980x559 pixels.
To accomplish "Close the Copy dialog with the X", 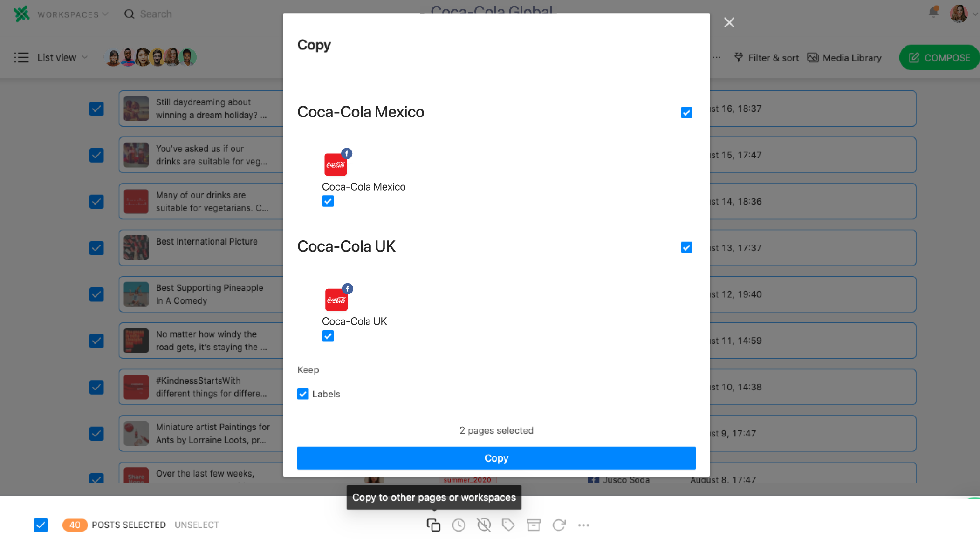I will tap(729, 22).
